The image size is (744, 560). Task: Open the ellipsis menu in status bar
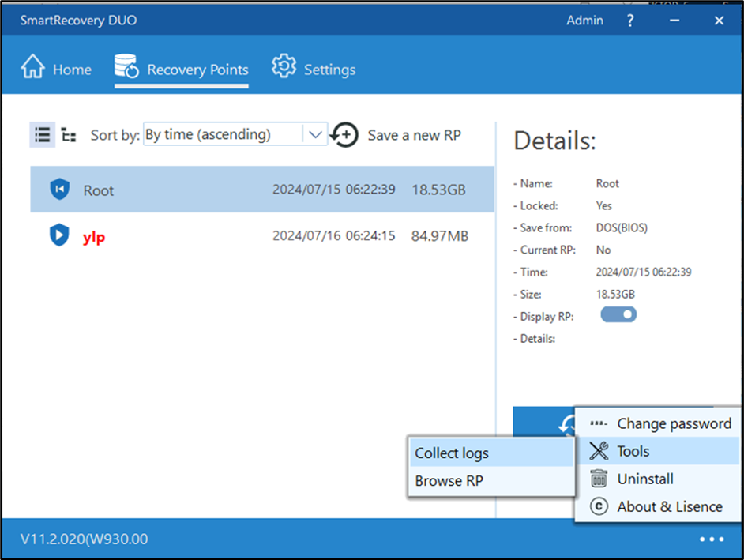[712, 539]
